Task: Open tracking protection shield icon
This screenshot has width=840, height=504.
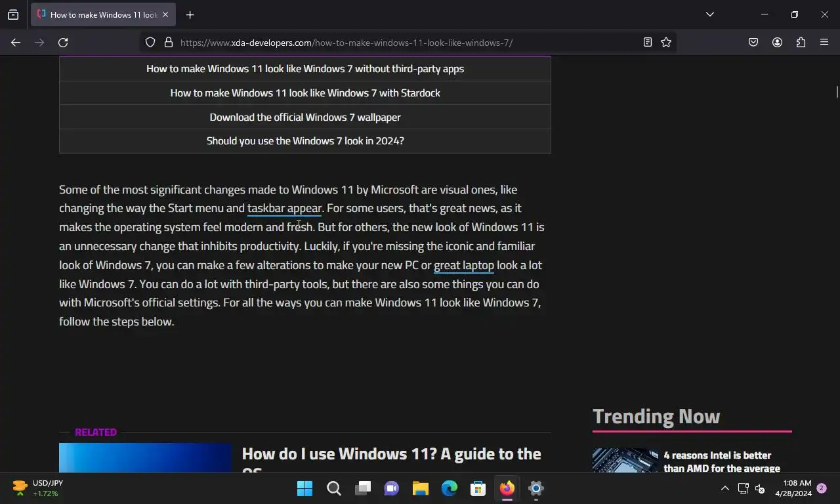Action: [150, 43]
